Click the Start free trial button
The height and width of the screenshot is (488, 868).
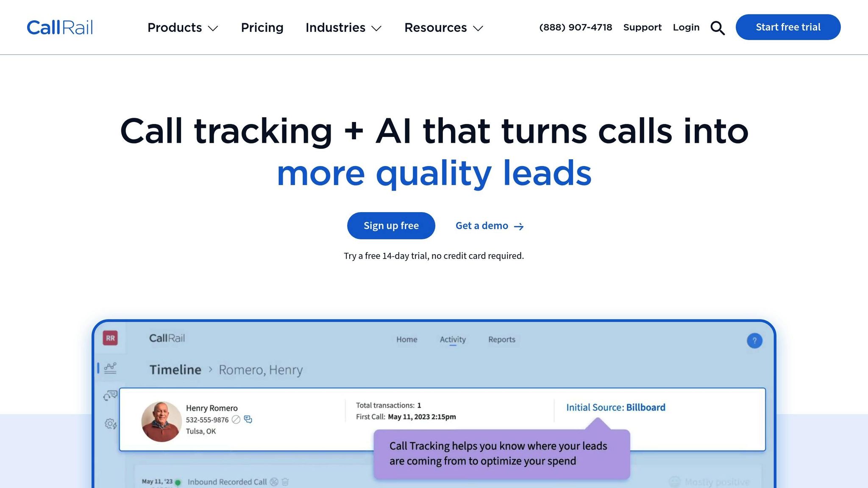pos(788,27)
